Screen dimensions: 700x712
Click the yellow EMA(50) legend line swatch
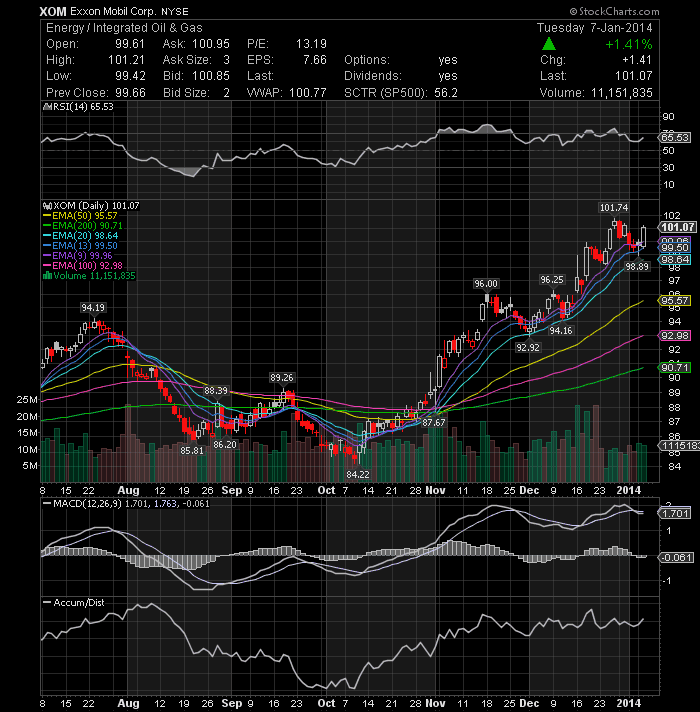pyautogui.click(x=47, y=216)
